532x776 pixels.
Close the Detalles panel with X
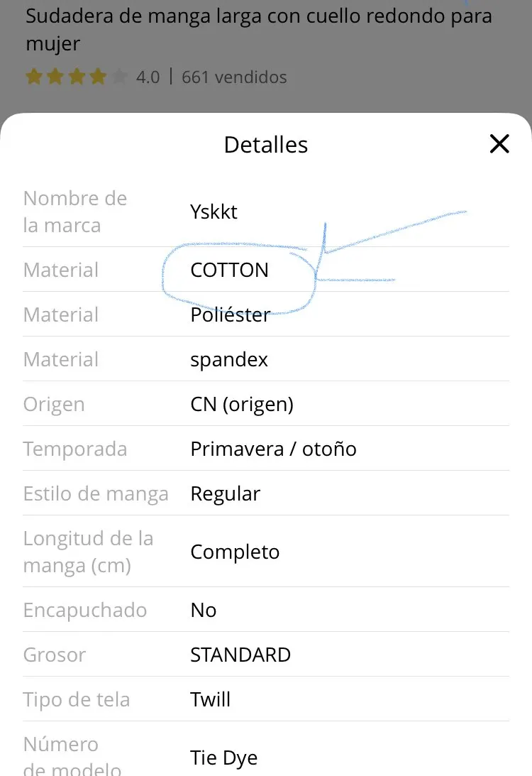(x=499, y=144)
